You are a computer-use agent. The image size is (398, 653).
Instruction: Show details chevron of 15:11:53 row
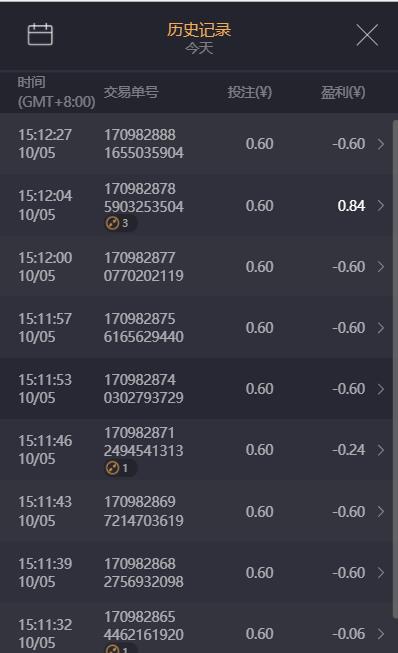381,389
